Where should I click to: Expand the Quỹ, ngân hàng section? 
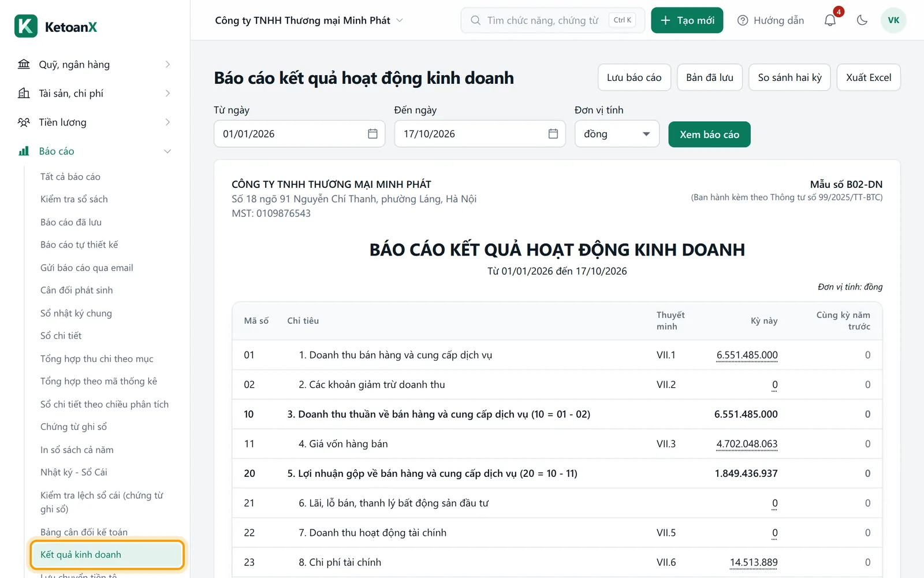pos(167,64)
